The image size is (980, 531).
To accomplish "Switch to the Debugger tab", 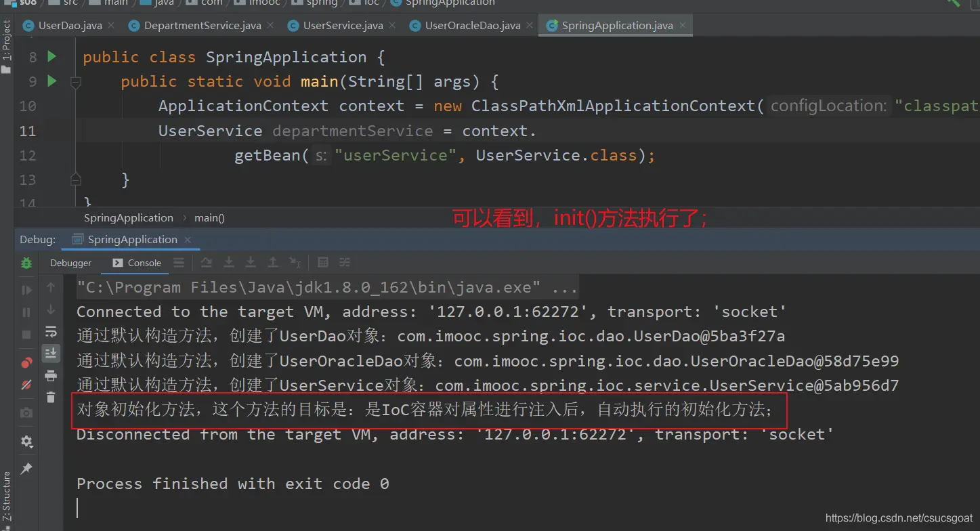I will (70, 263).
